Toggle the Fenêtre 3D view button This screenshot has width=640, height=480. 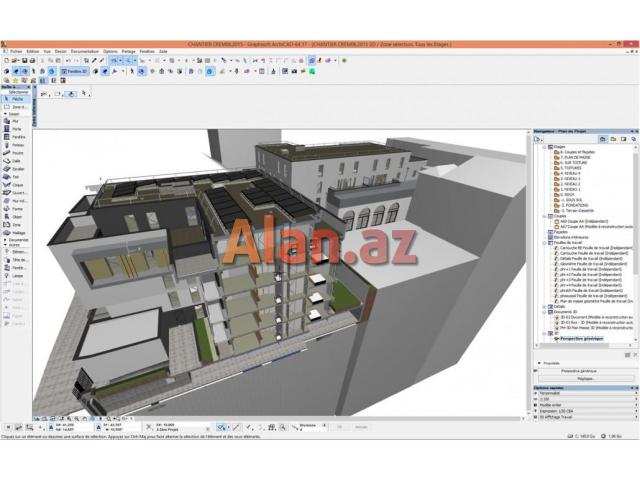74,71
